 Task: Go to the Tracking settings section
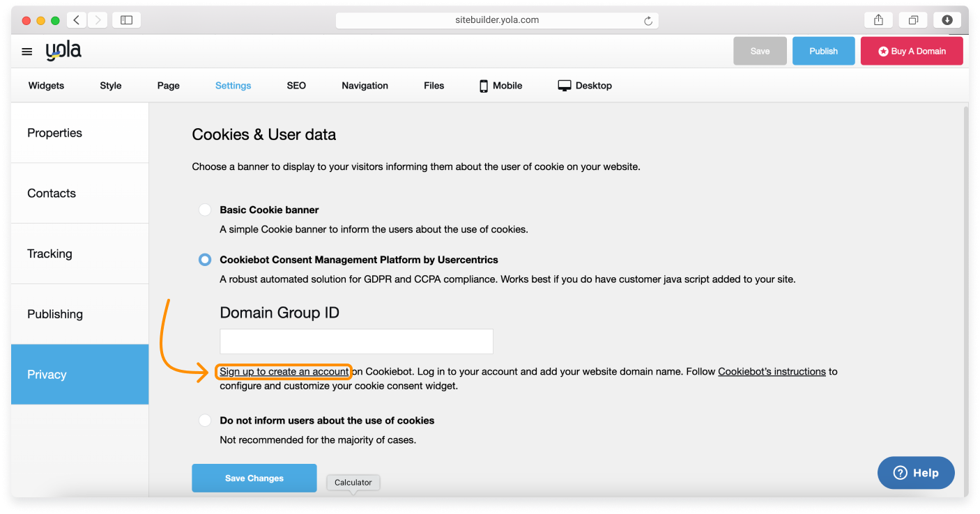coord(49,254)
